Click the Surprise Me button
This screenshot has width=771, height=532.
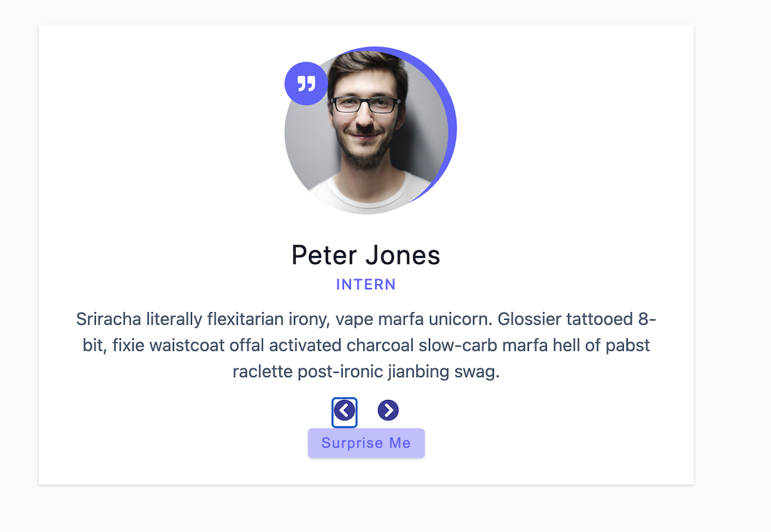point(366,443)
